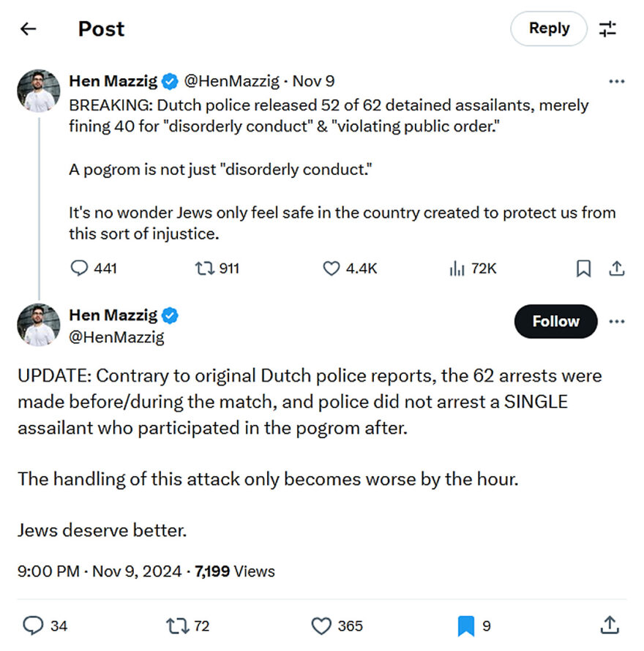
Task: Open the Nov 9 timestamp link
Action: point(315,81)
